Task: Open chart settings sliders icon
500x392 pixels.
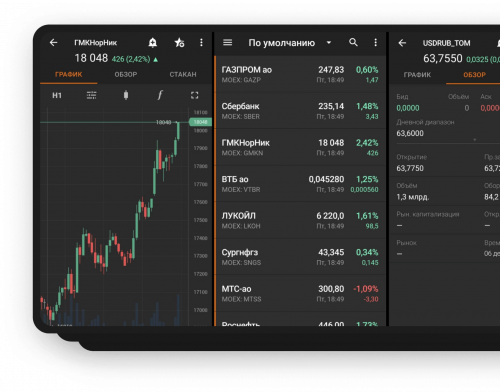Action: (x=91, y=95)
